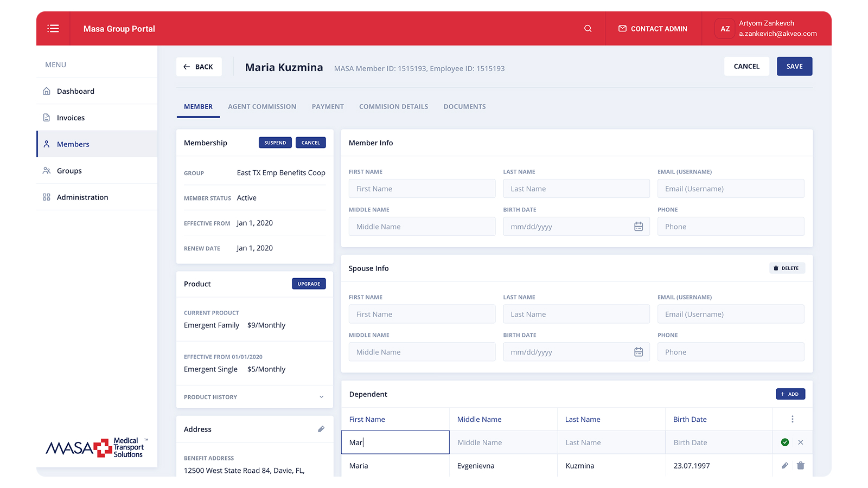The image size is (868, 488).
Task: Click the Dashboard home icon
Action: [47, 91]
